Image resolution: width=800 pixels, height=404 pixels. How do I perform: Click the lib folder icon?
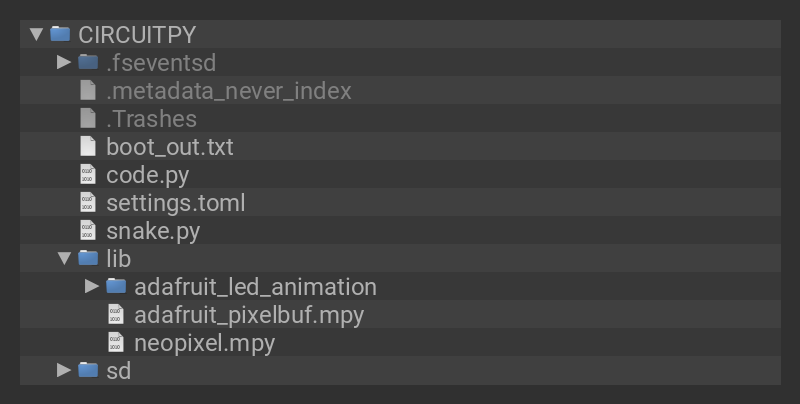[x=88, y=258]
